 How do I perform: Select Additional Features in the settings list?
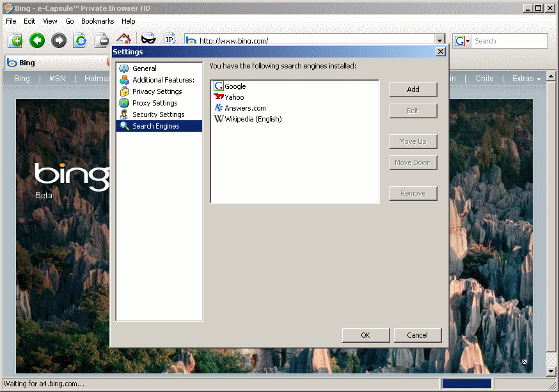159,80
